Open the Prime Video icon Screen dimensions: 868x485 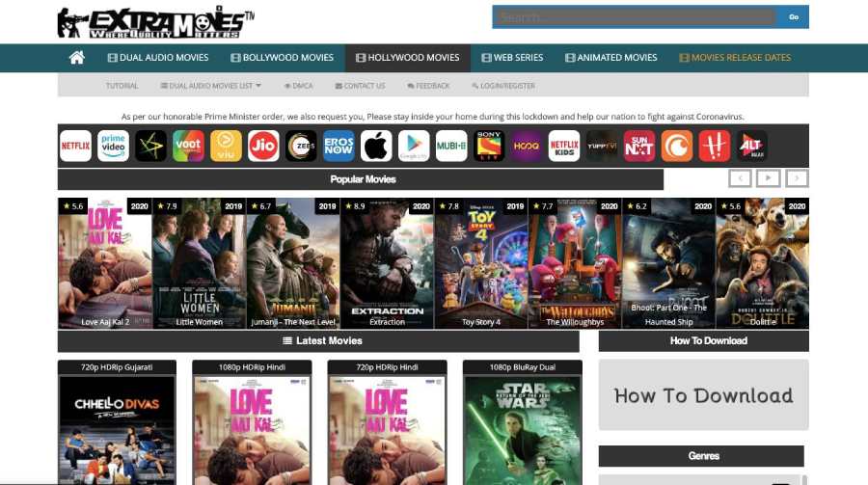[x=113, y=147]
